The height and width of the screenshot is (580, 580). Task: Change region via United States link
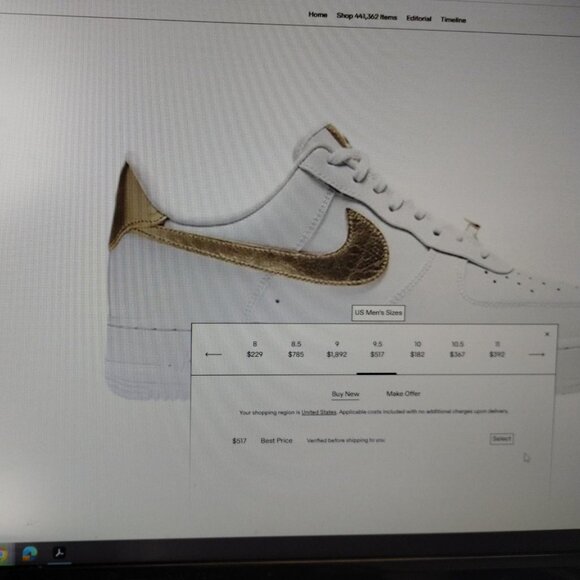pos(319,412)
